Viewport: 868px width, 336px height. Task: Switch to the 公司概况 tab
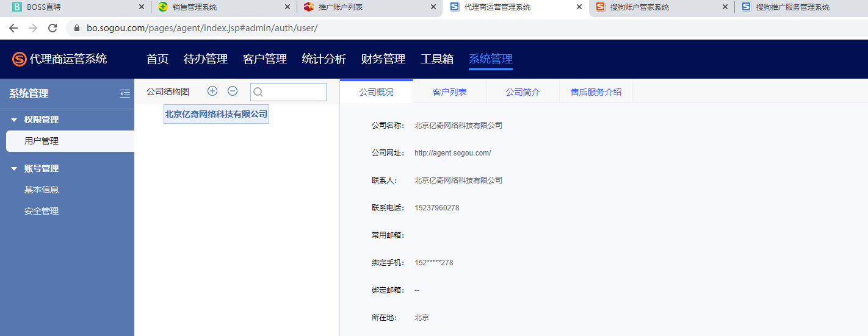point(377,92)
